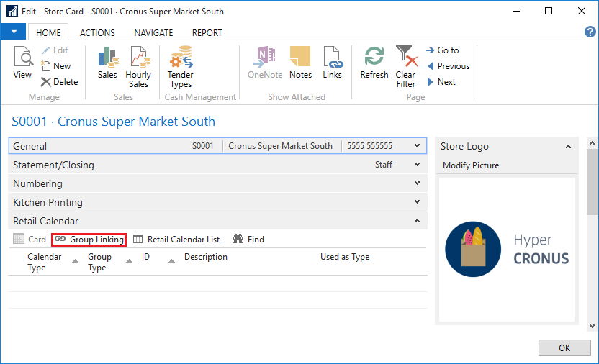
Task: Open the NAVIGATE ribbon tab
Action: click(153, 32)
